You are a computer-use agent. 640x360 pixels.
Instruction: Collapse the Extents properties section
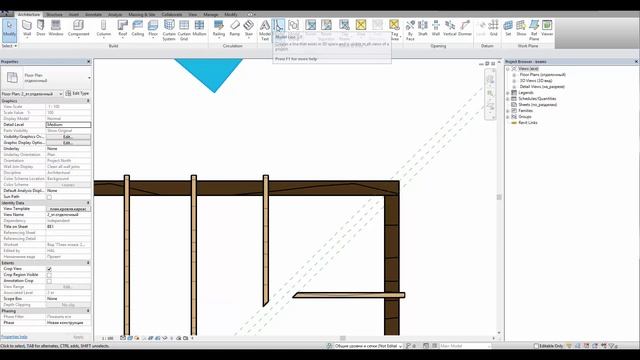tap(88, 263)
